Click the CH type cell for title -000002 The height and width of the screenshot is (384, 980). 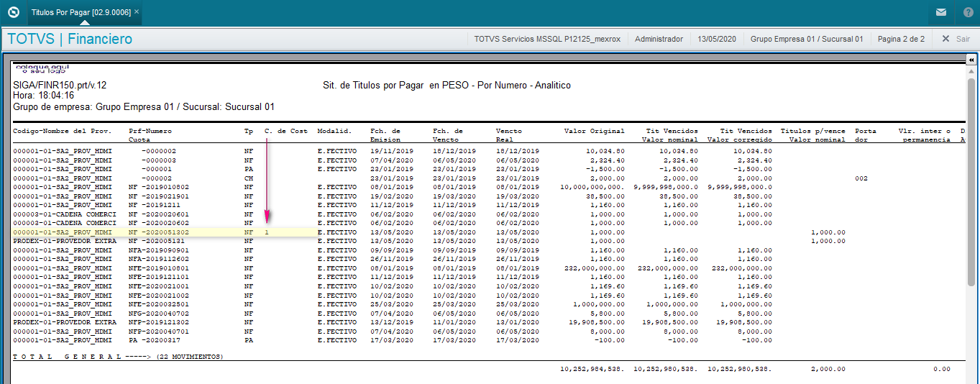tap(249, 178)
